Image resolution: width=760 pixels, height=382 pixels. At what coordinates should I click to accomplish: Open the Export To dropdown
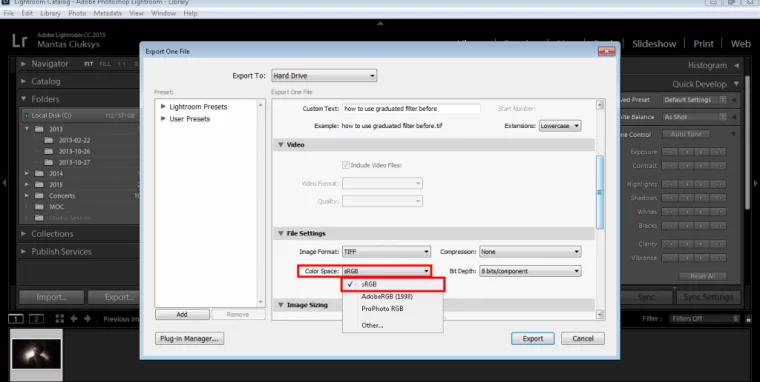point(324,76)
